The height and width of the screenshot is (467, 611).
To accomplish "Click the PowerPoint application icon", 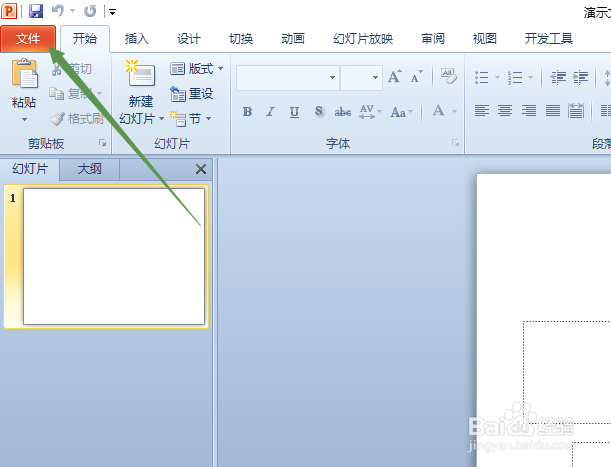I will (x=9, y=11).
